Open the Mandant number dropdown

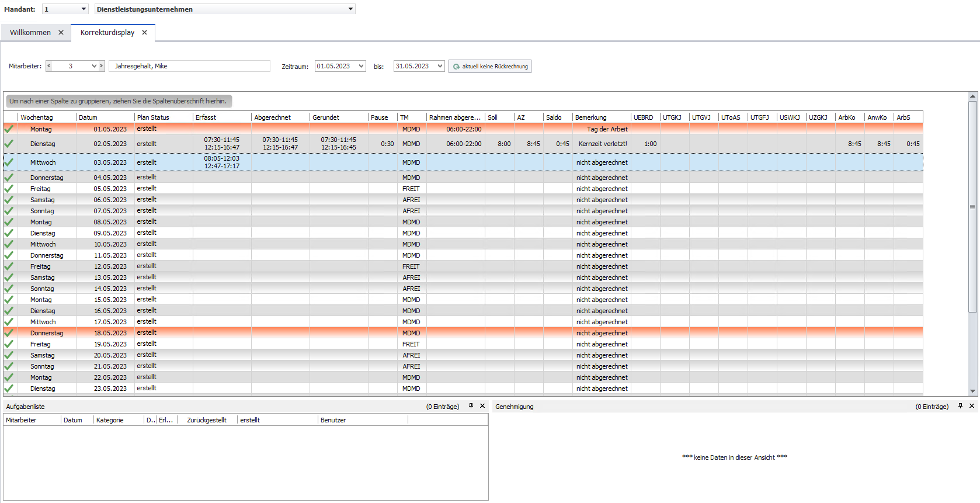point(84,9)
